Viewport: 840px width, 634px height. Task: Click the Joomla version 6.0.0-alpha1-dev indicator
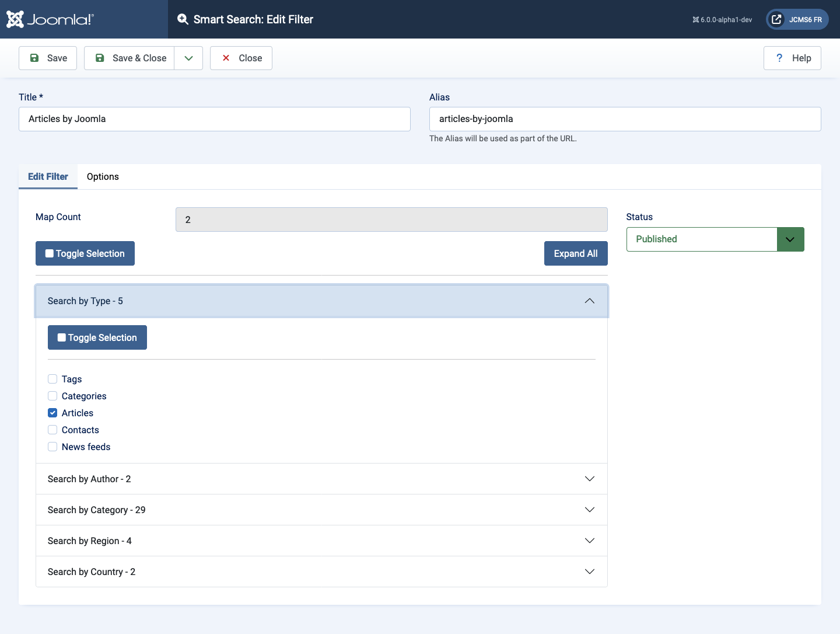click(722, 20)
